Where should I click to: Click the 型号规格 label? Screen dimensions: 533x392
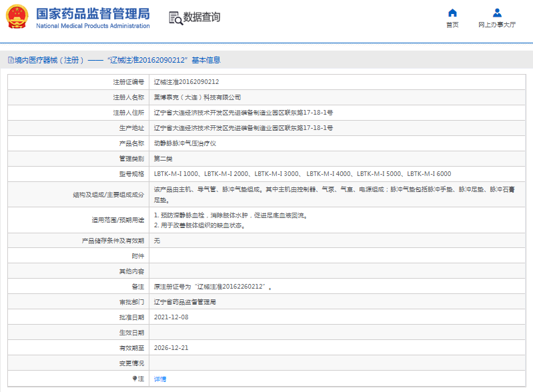(131, 174)
